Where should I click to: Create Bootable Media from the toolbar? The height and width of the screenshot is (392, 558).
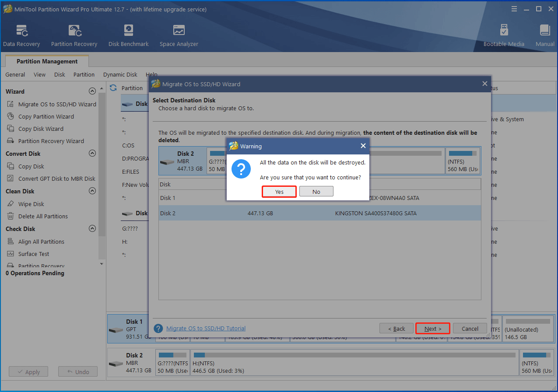(x=504, y=35)
